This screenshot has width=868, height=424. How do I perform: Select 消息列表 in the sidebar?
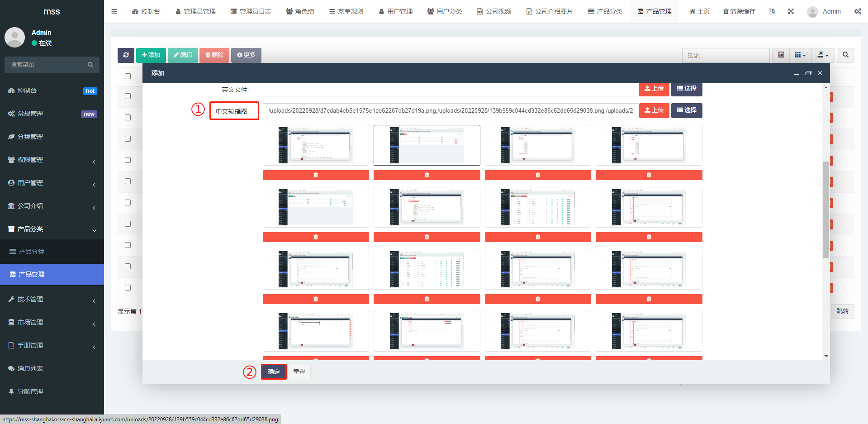click(30, 368)
